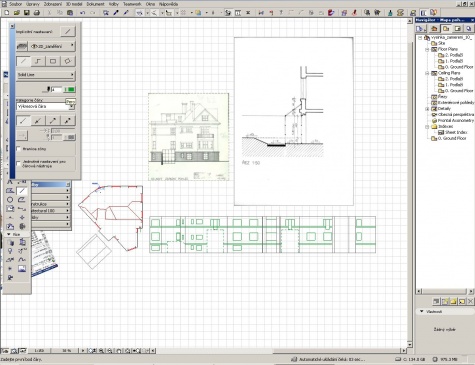Image resolution: width=475 pixels, height=365 pixels.
Task: Collapse the Ceiling Plans tree node
Action: 427,73
